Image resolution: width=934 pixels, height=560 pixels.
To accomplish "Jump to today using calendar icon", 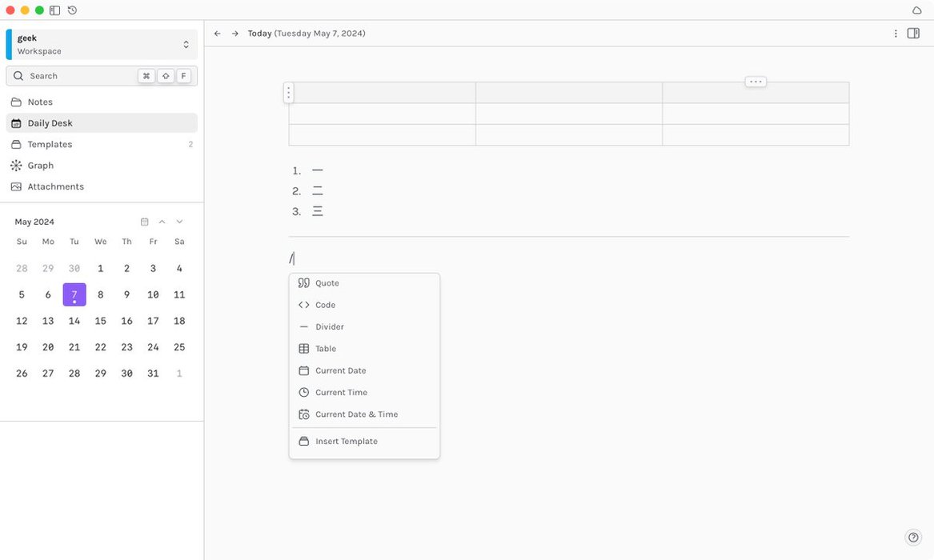I will point(144,222).
